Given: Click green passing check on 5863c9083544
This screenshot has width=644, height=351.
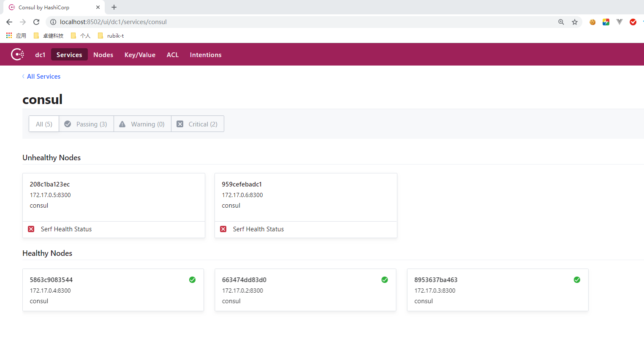Looking at the screenshot, I should tap(192, 280).
